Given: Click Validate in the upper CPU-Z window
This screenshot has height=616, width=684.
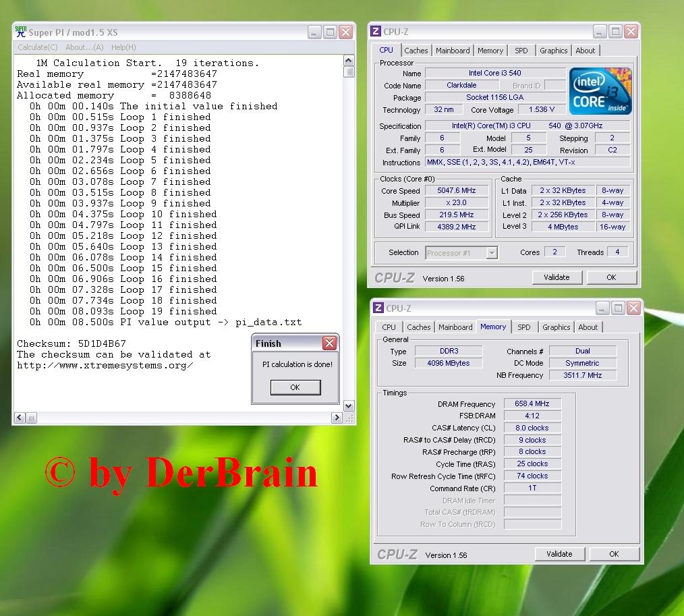Looking at the screenshot, I should (557, 277).
